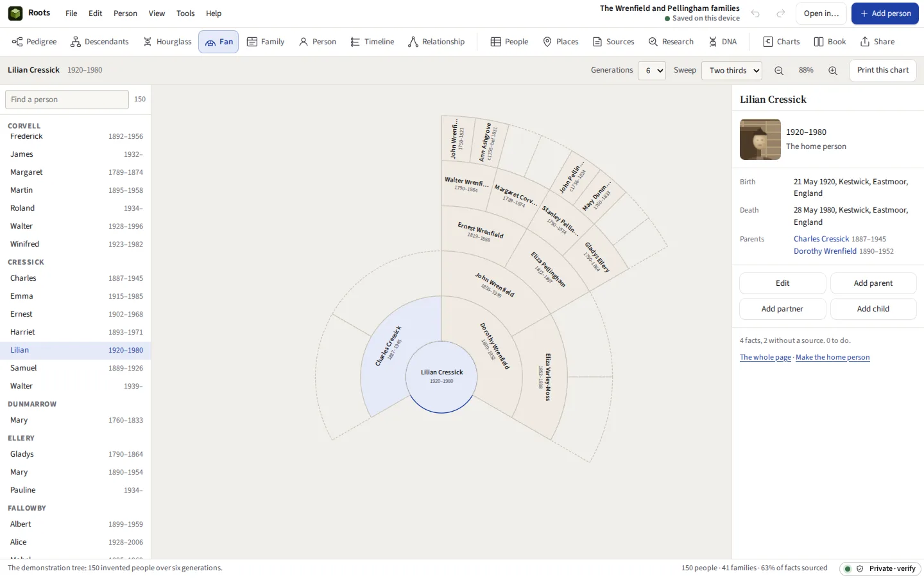The height and width of the screenshot is (578, 924).
Task: Zoom out the fan chart
Action: point(779,71)
